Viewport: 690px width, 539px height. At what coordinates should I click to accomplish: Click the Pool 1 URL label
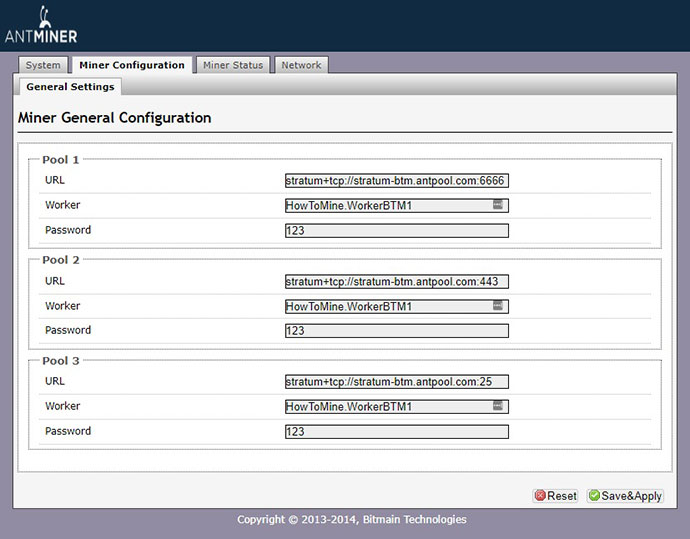[55, 180]
